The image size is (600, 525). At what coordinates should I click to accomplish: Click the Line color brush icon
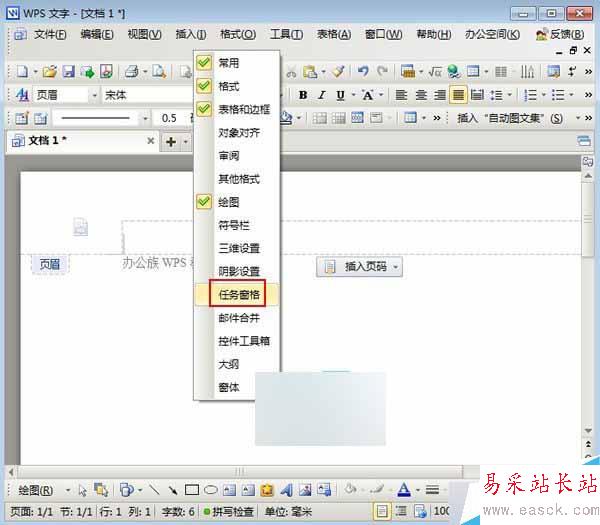coord(377,489)
